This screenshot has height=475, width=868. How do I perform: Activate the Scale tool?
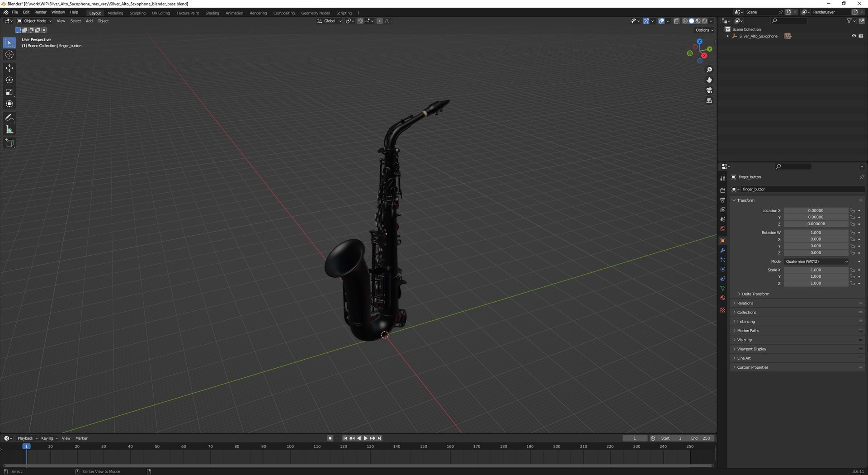coord(9,92)
